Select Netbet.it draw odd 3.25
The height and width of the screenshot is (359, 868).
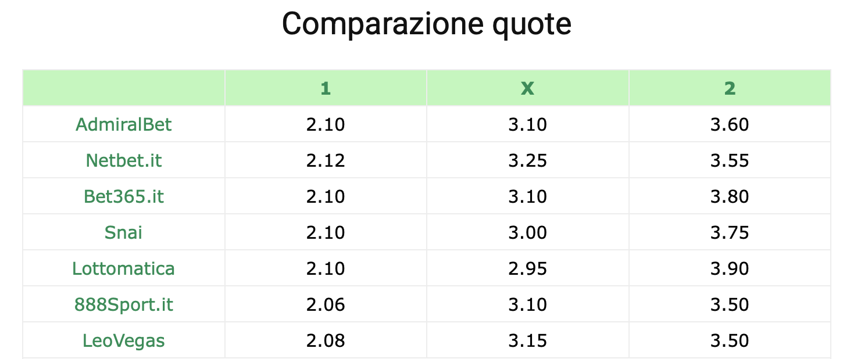[527, 160]
